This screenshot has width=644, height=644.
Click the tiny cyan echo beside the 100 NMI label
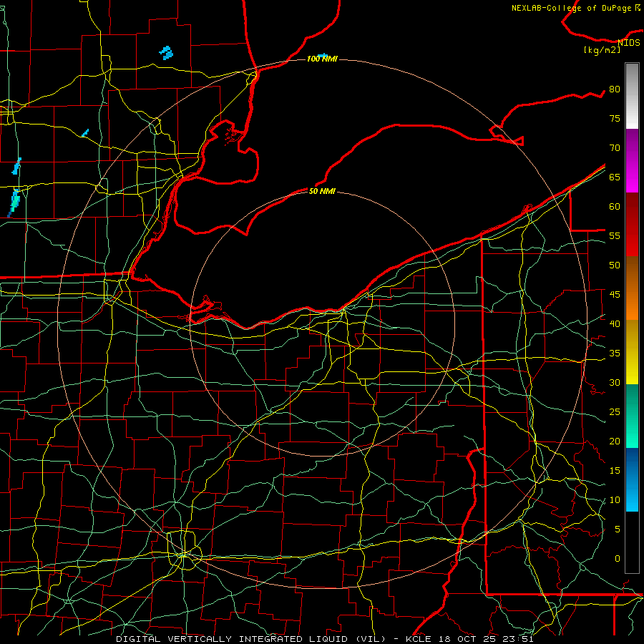[323, 55]
